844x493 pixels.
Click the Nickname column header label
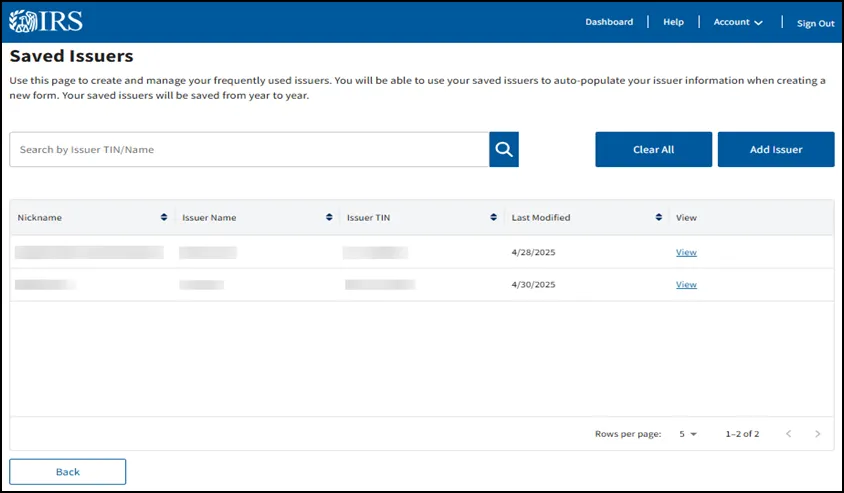tap(40, 217)
